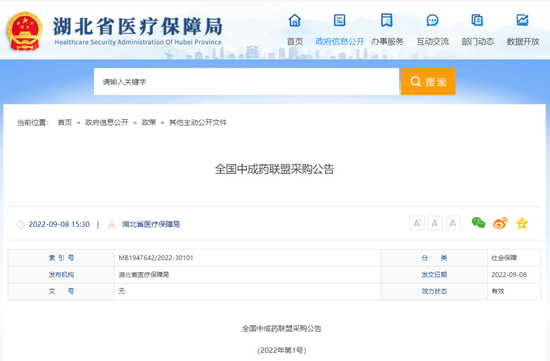
Task: Click the documents icon above 部门动态
Action: [x=477, y=20]
